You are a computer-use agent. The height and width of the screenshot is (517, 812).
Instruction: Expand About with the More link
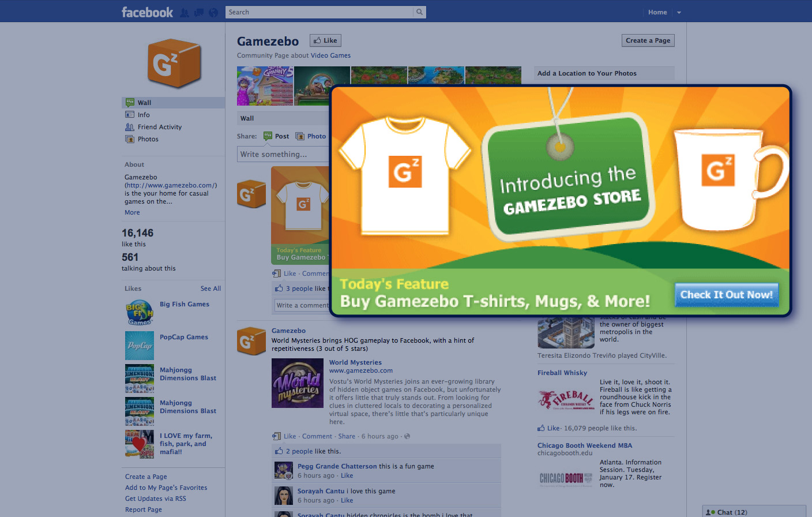click(132, 212)
